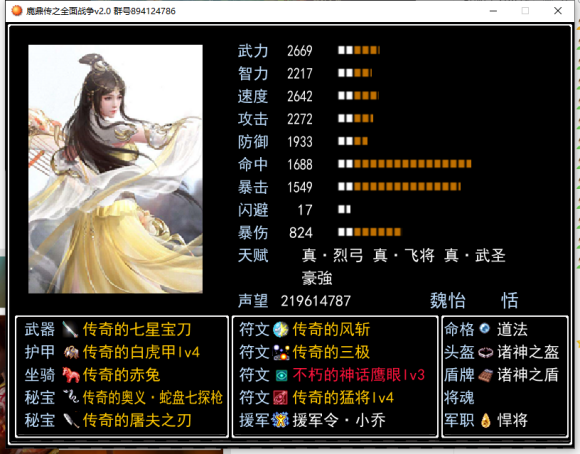Image resolution: width=580 pixels, height=454 pixels.
Task: Click the 诸神之盔 helmet icon
Action: 485,352
